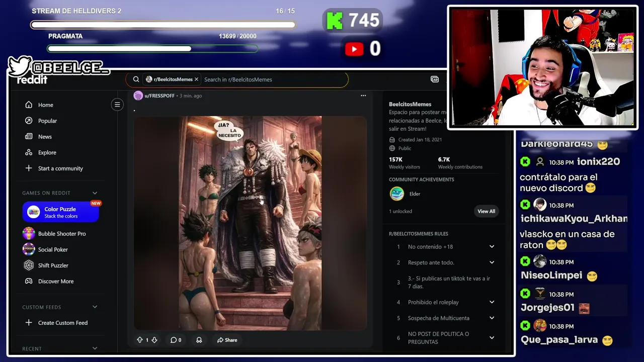Remove the r/BeelcitosMemes search filter
Screen dimensions: 644x362
pyautogui.click(x=197, y=79)
